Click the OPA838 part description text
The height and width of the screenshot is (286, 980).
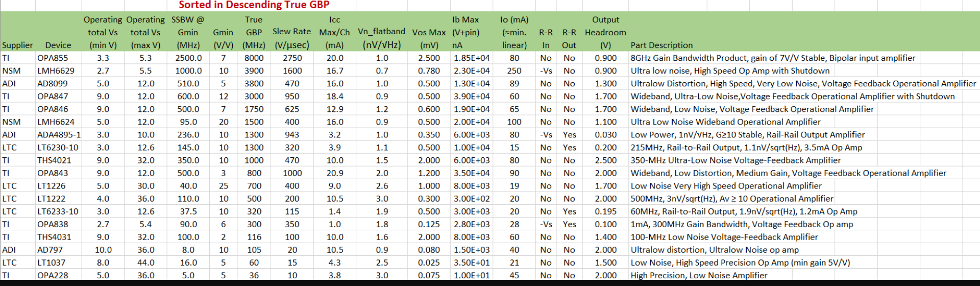[x=742, y=224]
